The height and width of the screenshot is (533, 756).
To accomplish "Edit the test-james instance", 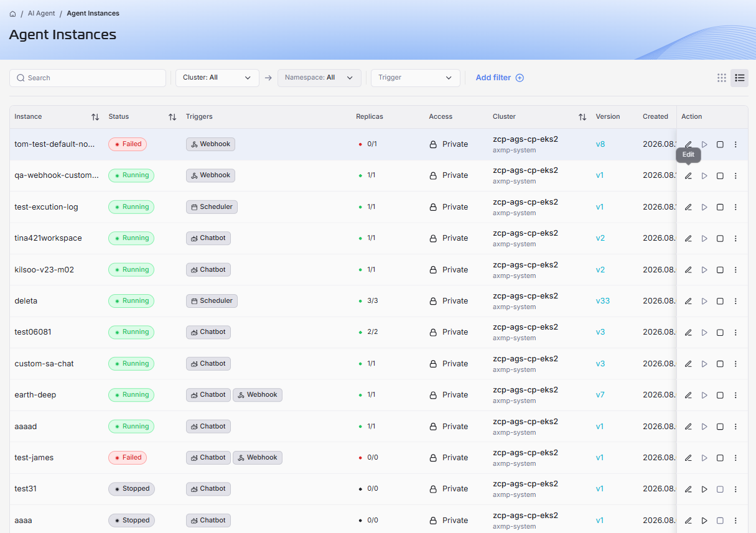I will click(x=688, y=458).
